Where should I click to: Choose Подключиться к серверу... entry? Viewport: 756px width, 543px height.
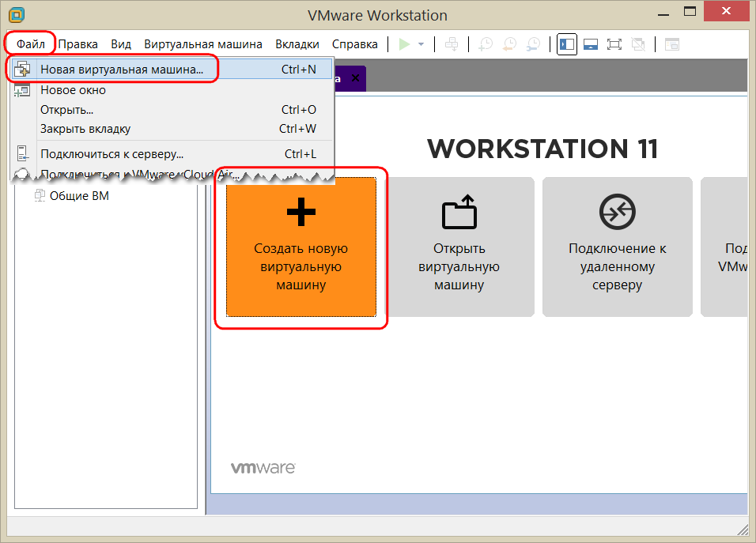pos(172,154)
